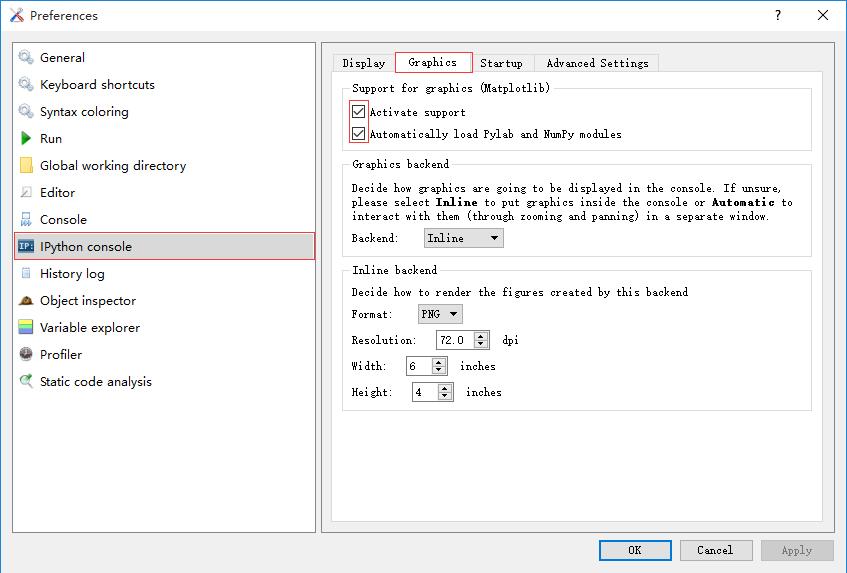Select Variable explorer entry
Viewport: 847px width, 573px height.
point(164,327)
